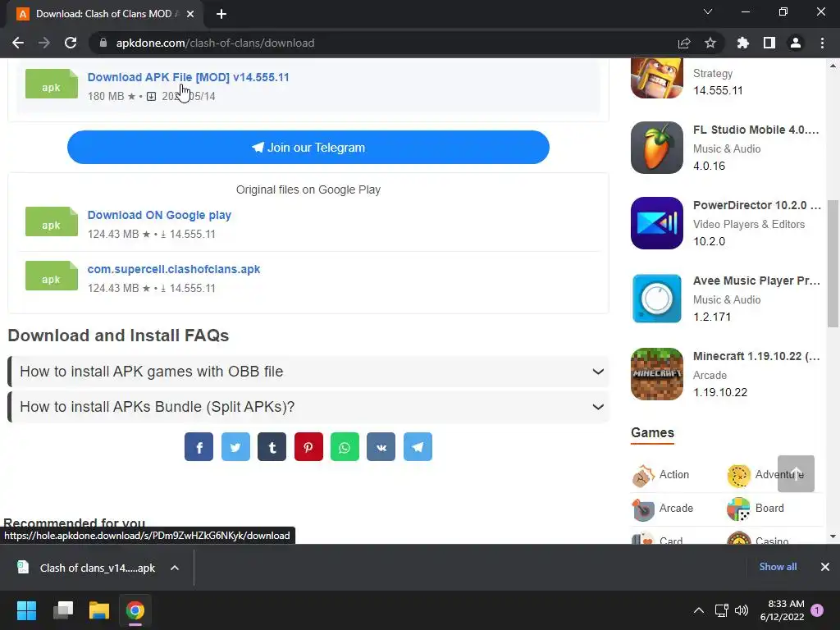Screen dimensions: 840x630
Task: Click the address bar URL field
Action: point(386,43)
